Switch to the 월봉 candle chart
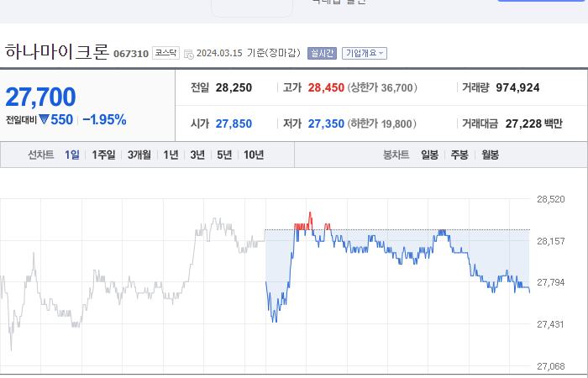Screen dimensions: 588x378 click(490, 155)
